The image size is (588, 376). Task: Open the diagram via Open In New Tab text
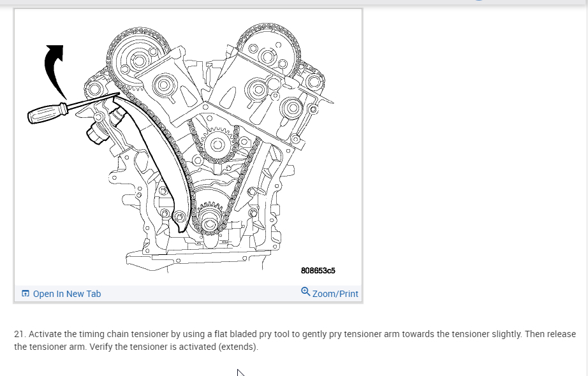coord(67,294)
